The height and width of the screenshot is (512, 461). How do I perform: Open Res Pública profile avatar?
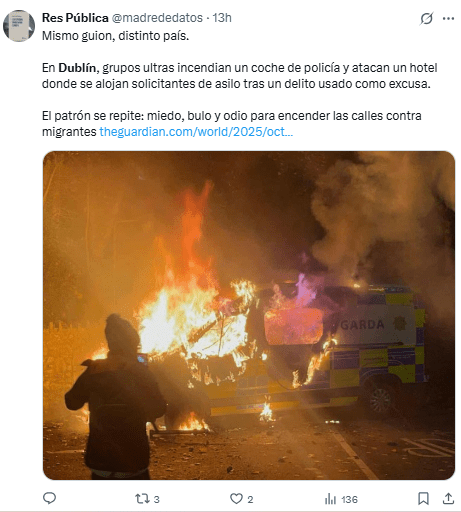pos(19,26)
